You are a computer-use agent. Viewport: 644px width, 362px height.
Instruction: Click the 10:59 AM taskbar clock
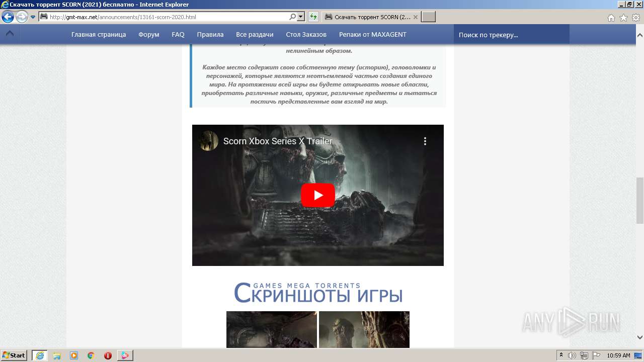coord(618,355)
